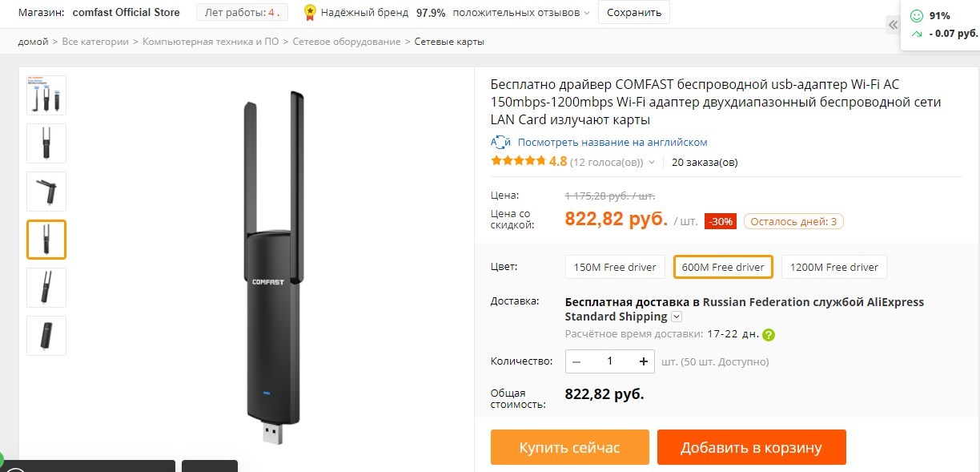This screenshot has height=472, width=980.
Task: Expand the positive reviews dropdown arrow
Action: (587, 13)
